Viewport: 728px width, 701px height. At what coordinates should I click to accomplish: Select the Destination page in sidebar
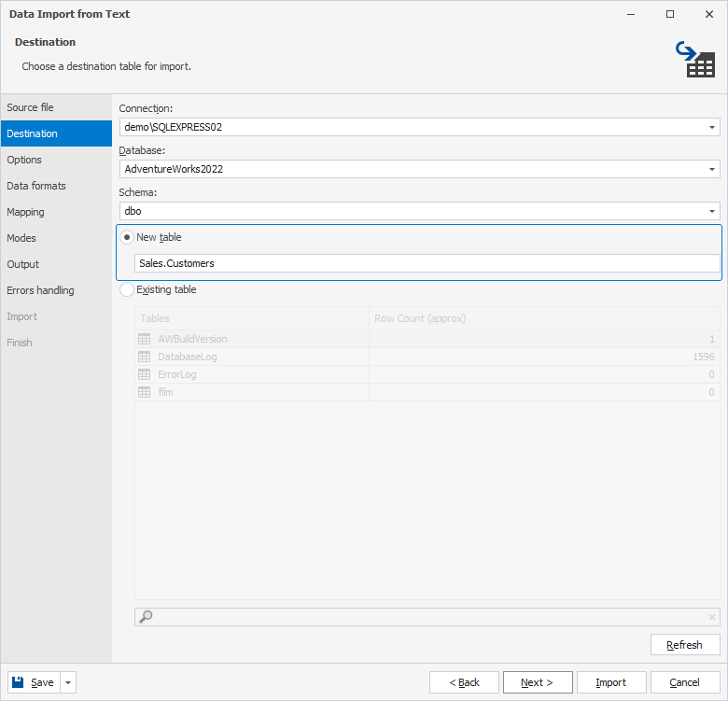56,133
